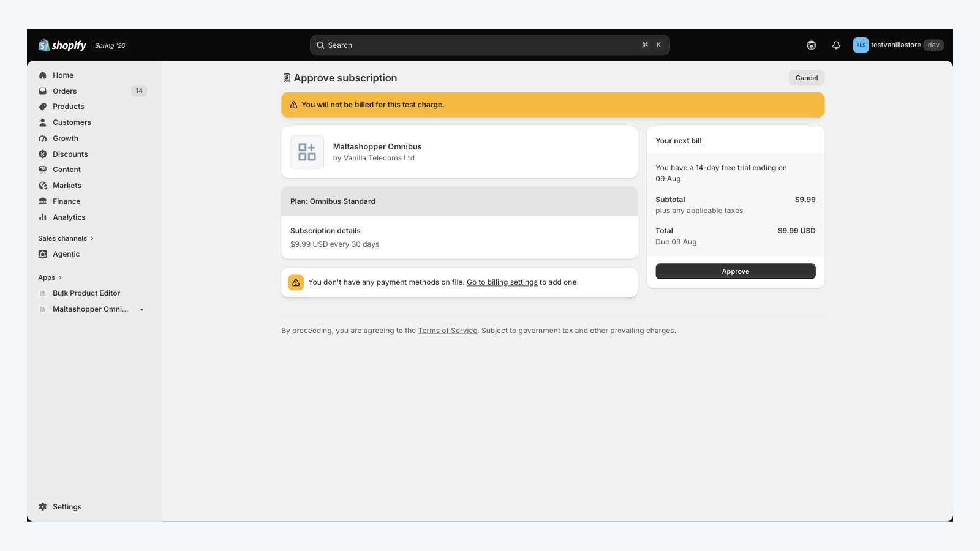Image resolution: width=980 pixels, height=551 pixels.
Task: Approve the subscription
Action: [736, 271]
